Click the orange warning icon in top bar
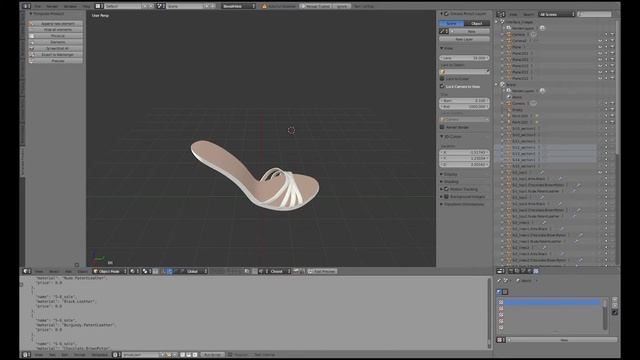 [264, 7]
